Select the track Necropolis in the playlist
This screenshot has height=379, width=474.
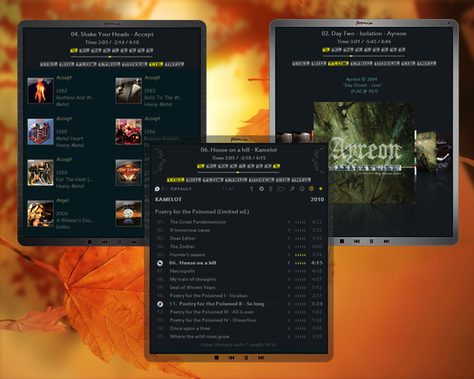coord(239,271)
